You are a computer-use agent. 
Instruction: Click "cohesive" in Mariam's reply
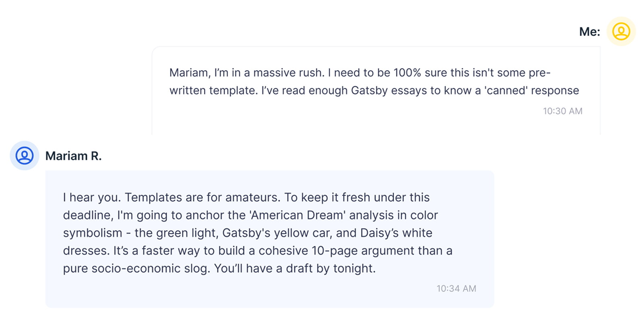(x=283, y=251)
